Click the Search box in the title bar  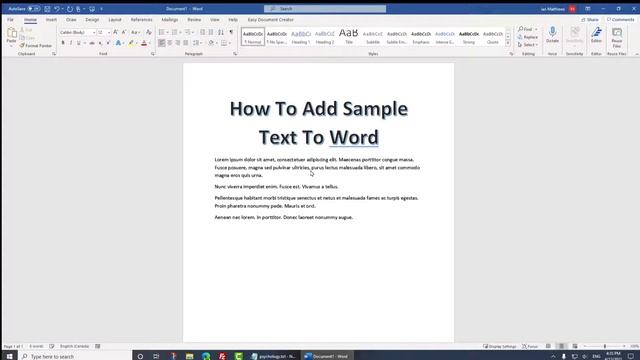tap(325, 9)
